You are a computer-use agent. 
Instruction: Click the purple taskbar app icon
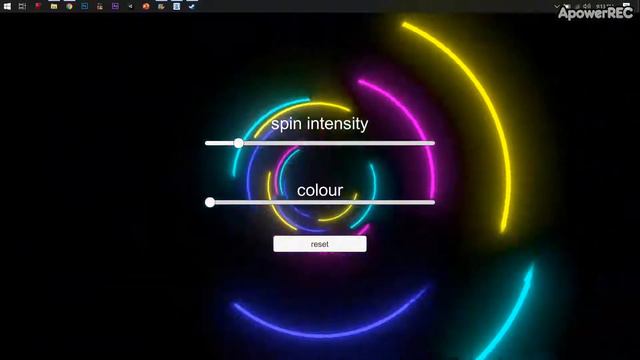click(x=115, y=6)
